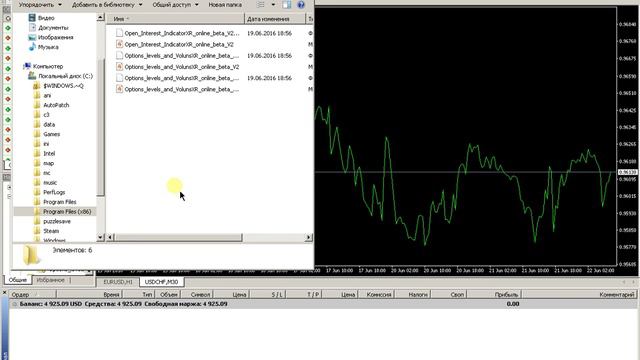Click the change view icon in Explorer toolbar

point(260,5)
